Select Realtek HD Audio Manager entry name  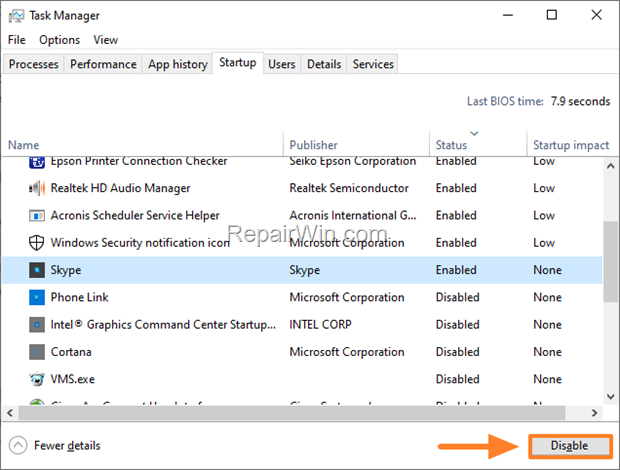click(121, 188)
